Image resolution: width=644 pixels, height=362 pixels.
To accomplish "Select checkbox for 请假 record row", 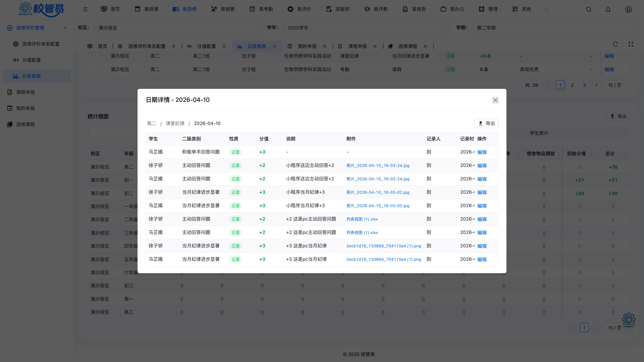I will 98,69.
